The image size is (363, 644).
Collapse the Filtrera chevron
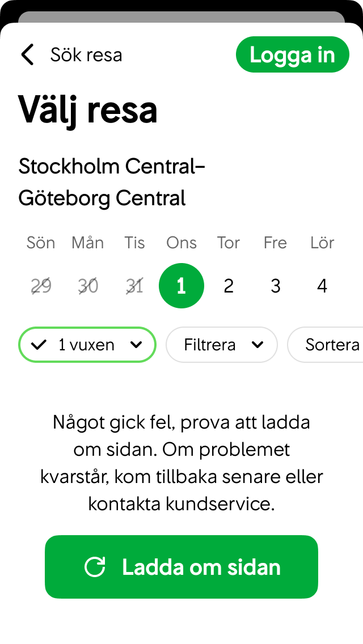pos(258,345)
